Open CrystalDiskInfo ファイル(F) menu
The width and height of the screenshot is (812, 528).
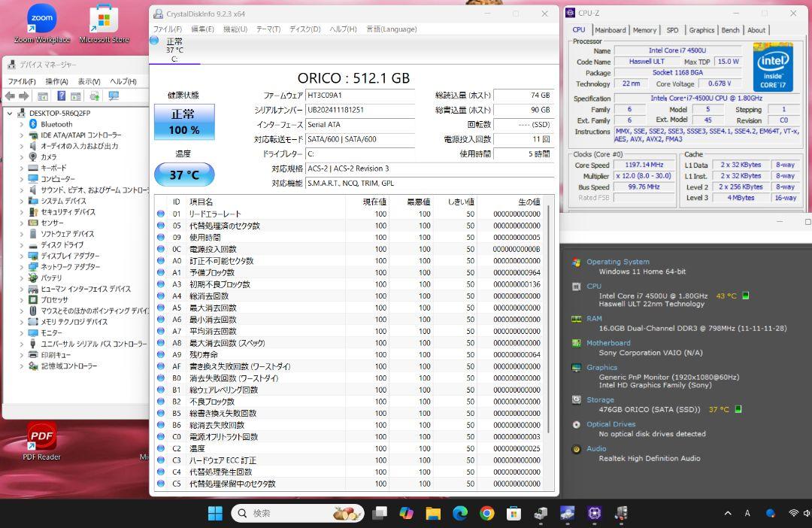tap(167, 29)
